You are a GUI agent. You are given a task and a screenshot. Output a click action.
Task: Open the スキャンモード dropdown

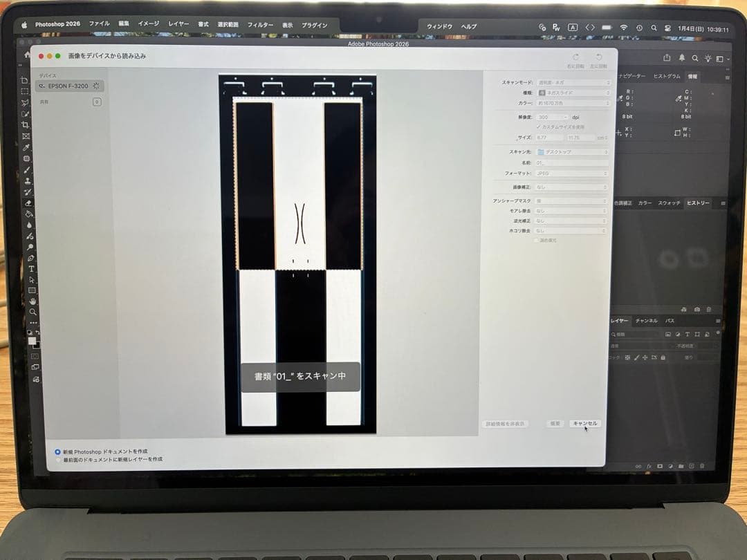(574, 81)
